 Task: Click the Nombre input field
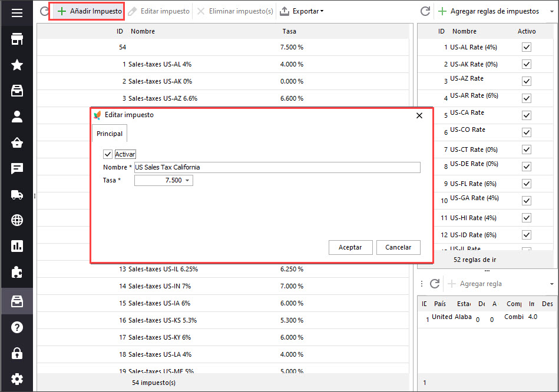tap(277, 167)
